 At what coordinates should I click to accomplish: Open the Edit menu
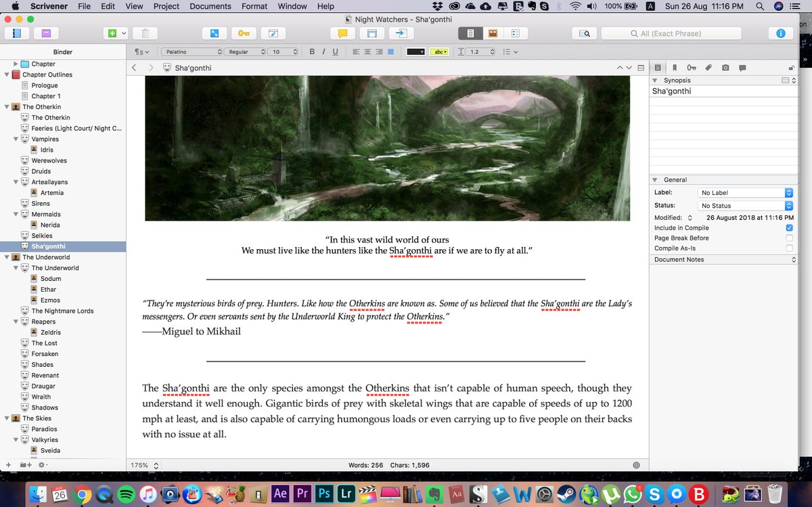[108, 6]
